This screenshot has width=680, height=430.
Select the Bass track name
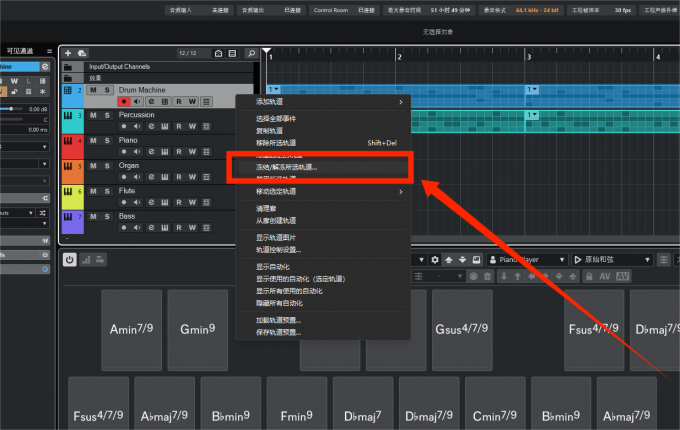(x=127, y=216)
